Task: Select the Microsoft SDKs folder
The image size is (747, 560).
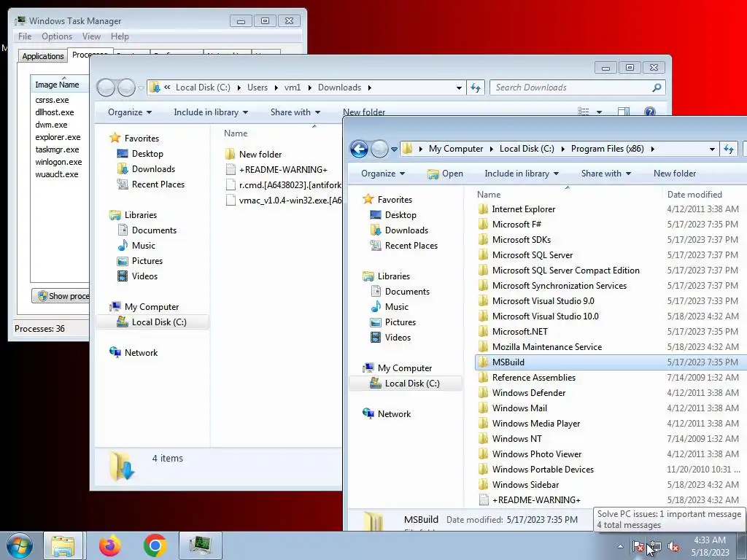Action: point(521,239)
